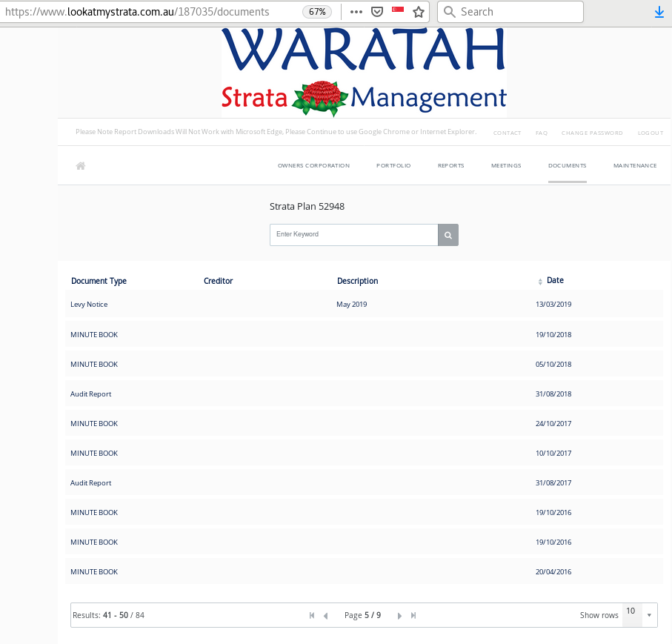Bookmark this page with star icon
Screen dimensions: 672x644
[x=419, y=12]
